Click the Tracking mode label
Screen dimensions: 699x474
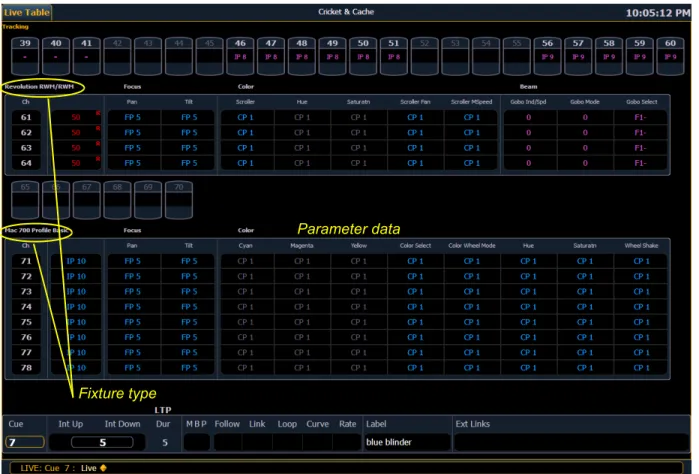click(x=15, y=27)
